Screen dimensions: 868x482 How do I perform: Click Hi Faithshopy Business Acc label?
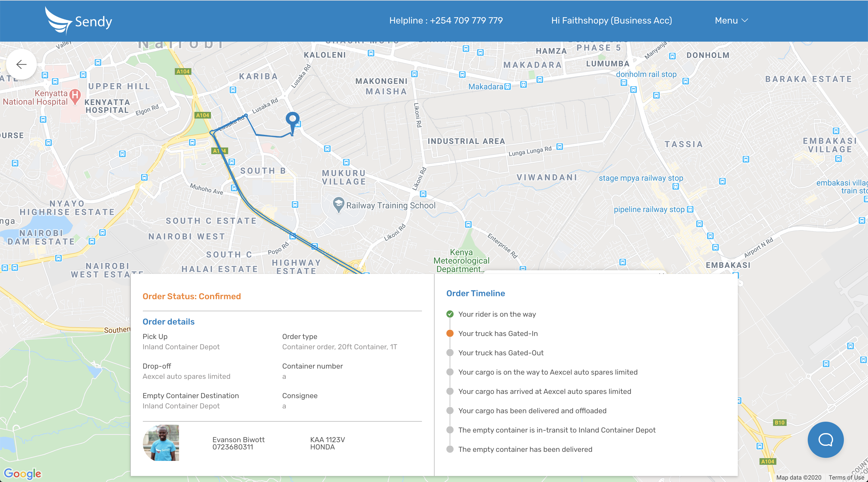[x=611, y=21]
